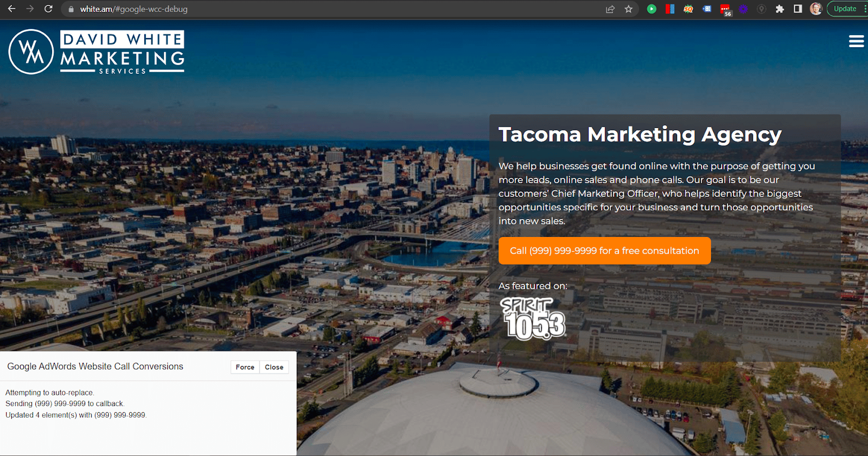Bookmark this page with the star icon

tap(628, 9)
